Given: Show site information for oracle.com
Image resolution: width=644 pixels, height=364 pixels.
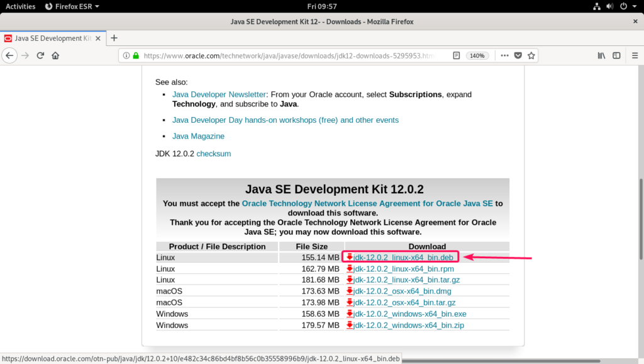Looking at the screenshot, I should coord(126,55).
